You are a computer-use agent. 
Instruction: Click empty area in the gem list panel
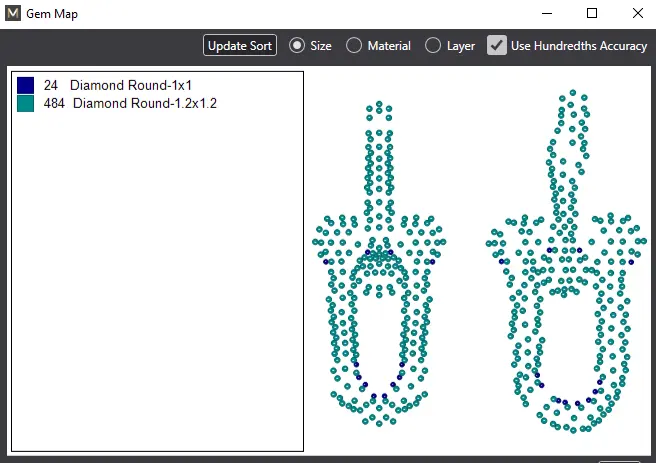coord(155,300)
